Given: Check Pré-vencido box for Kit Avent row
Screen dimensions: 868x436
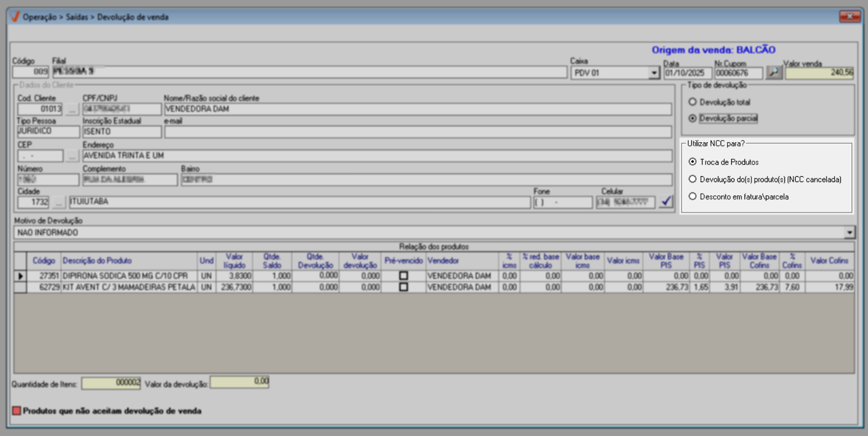Looking at the screenshot, I should [403, 287].
